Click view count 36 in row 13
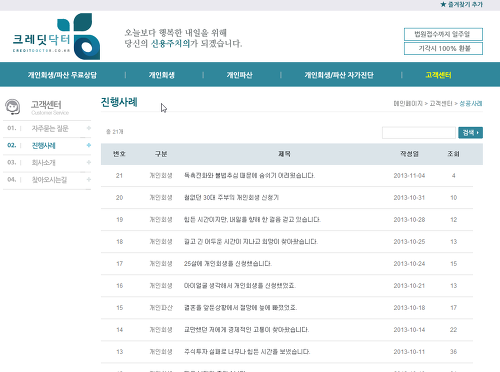The height and width of the screenshot is (372, 500). pyautogui.click(x=453, y=352)
